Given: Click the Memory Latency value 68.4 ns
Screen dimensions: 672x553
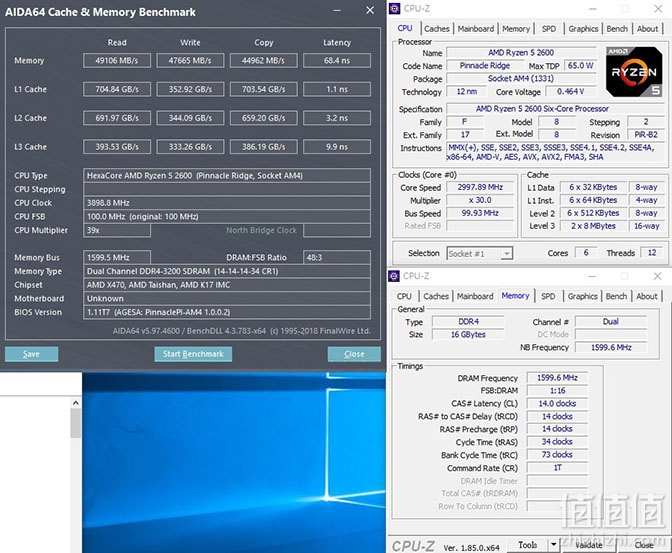Looking at the screenshot, I should click(337, 60).
